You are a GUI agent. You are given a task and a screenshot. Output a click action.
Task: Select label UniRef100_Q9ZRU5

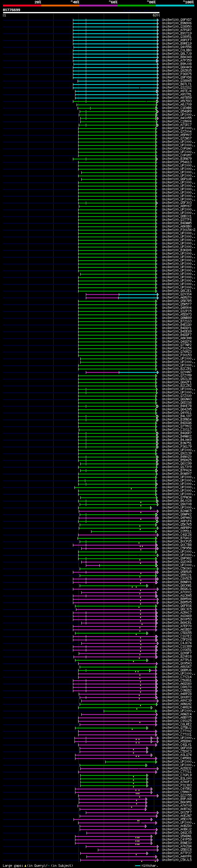pyautogui.click(x=176, y=71)
